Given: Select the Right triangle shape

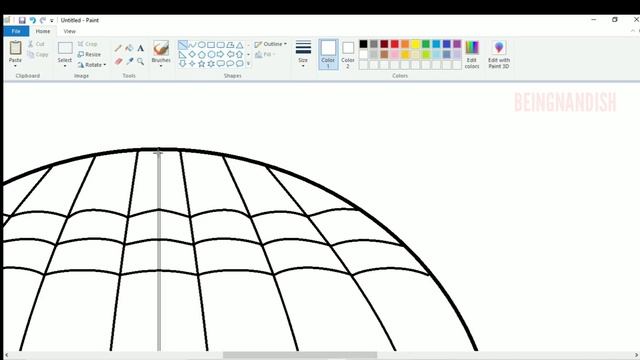Looking at the screenshot, I should (183, 54).
